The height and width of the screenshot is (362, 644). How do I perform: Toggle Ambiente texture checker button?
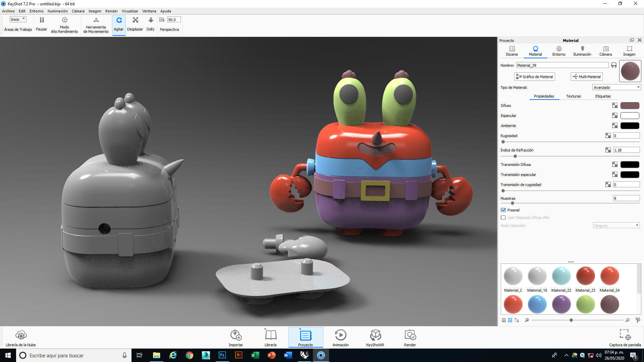coord(614,126)
